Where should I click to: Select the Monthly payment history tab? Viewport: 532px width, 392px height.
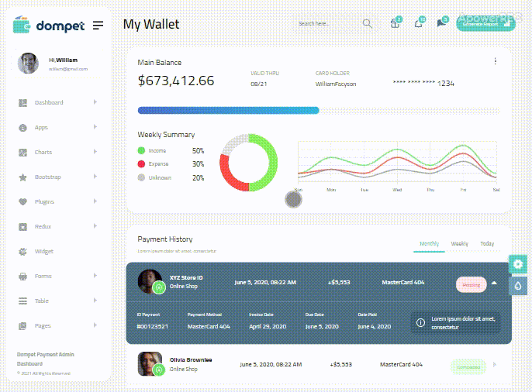point(429,244)
